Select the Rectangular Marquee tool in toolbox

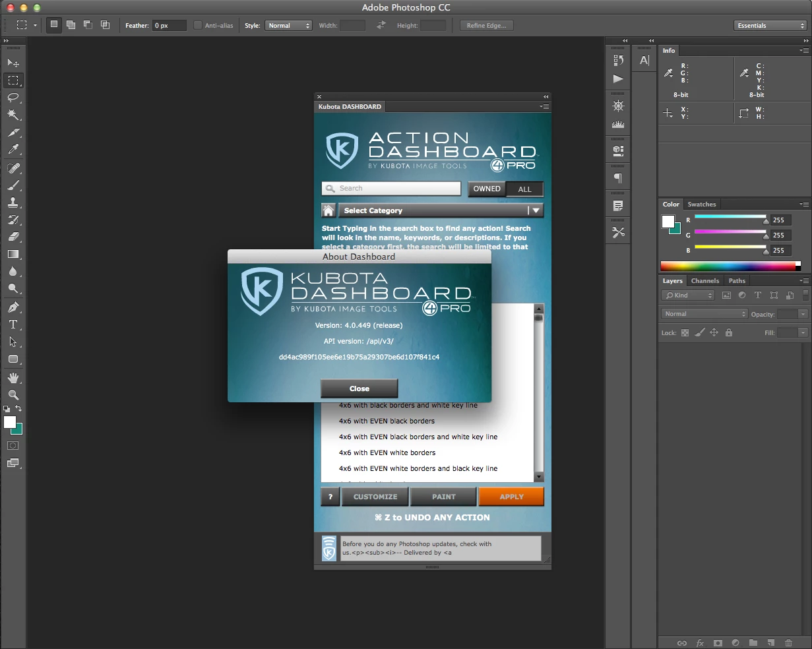tap(13, 80)
